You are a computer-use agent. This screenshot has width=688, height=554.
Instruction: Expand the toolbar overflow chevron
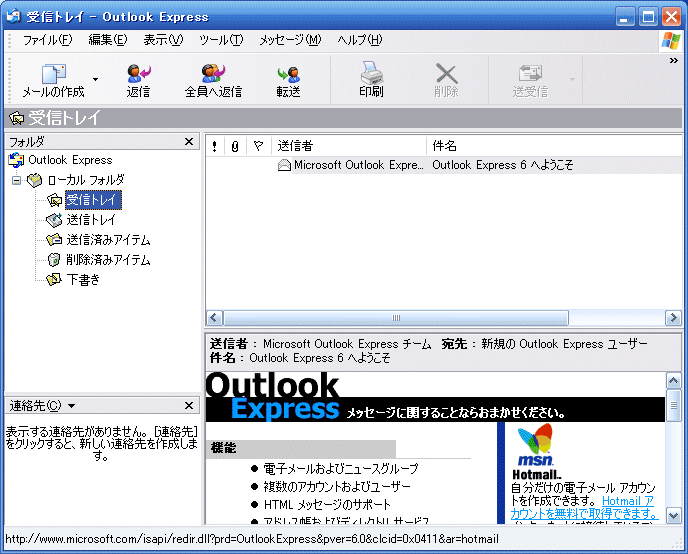point(674,61)
